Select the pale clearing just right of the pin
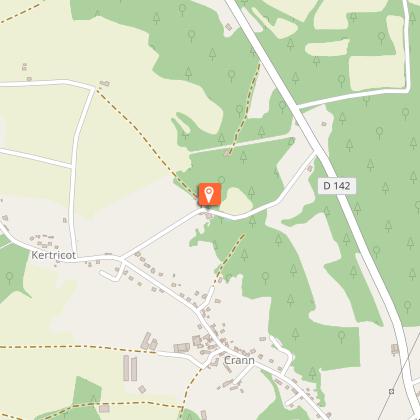Image resolution: width=420 pixels, height=420 pixels. [x=236, y=201]
